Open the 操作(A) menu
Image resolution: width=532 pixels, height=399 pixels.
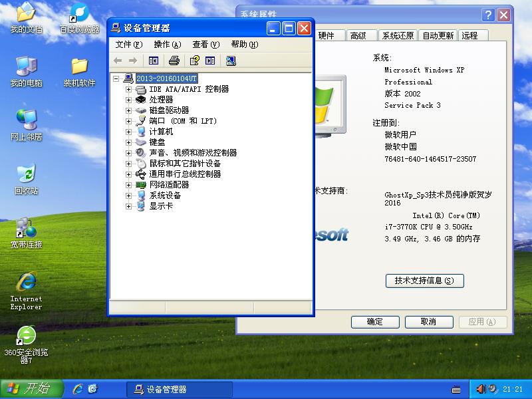tap(168, 45)
